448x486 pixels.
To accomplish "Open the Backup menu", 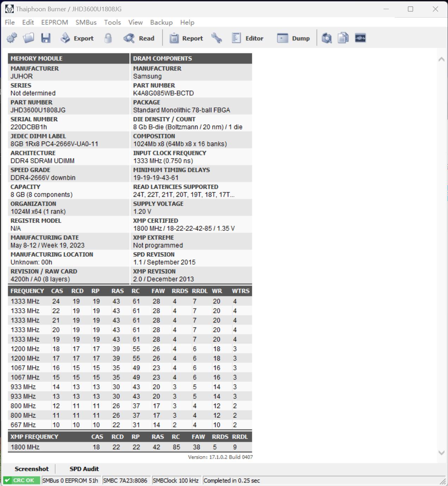I will 161,22.
